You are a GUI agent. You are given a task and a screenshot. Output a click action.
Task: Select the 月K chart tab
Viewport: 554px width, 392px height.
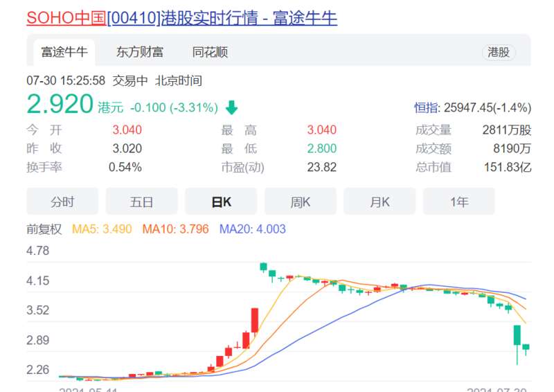[x=379, y=202]
